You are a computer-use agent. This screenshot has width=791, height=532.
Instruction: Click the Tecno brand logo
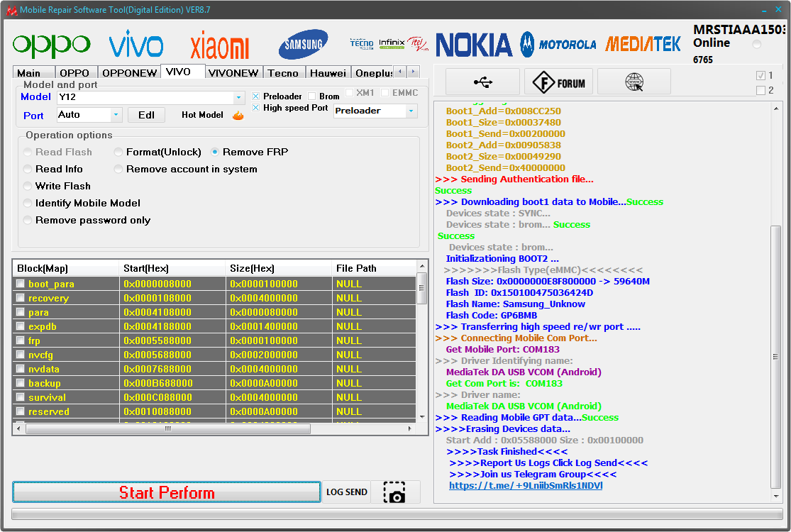tap(362, 44)
